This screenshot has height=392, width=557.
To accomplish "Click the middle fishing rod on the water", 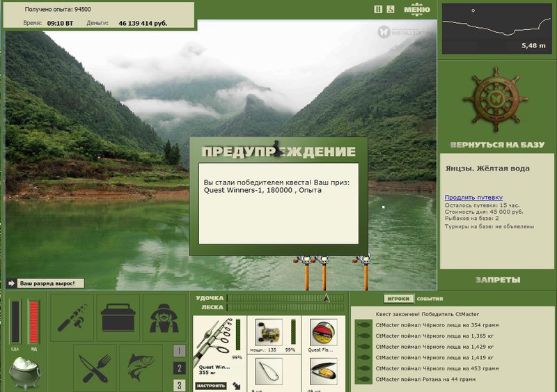I will coord(324,272).
